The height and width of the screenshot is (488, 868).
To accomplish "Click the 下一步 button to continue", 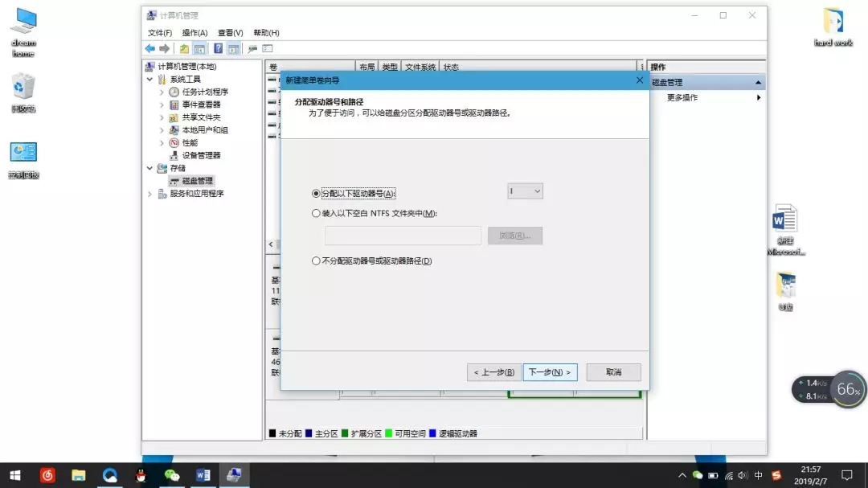I will point(550,372).
